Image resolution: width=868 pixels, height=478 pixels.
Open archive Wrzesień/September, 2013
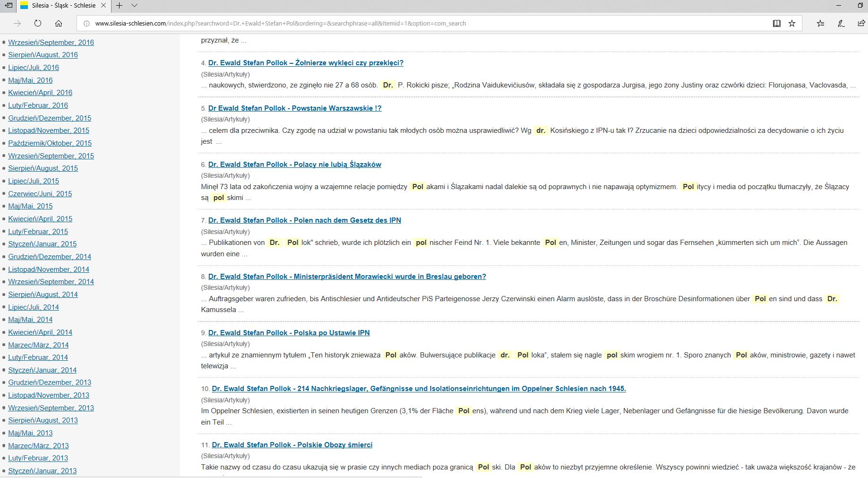coord(51,408)
